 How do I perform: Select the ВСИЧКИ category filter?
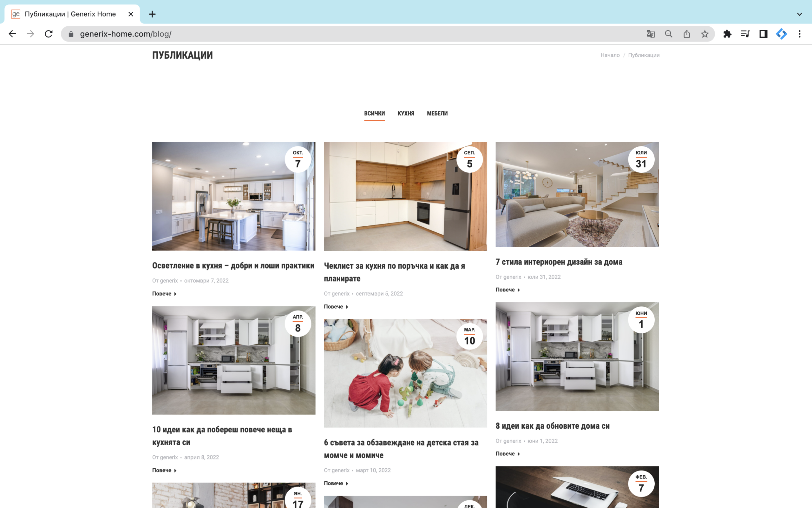(x=375, y=114)
